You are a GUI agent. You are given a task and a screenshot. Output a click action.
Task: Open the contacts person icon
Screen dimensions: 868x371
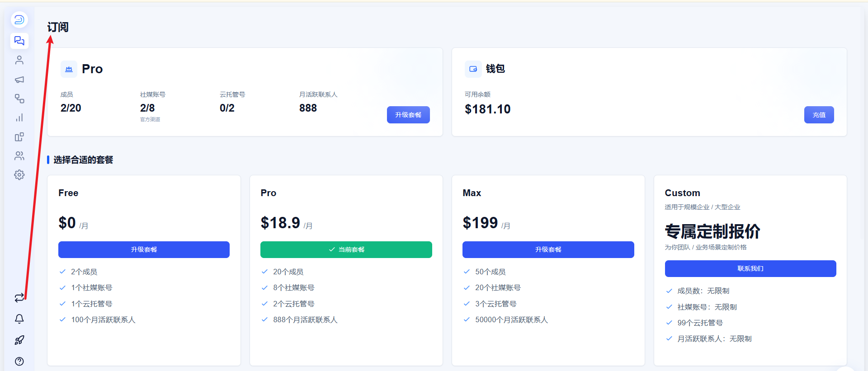[19, 60]
